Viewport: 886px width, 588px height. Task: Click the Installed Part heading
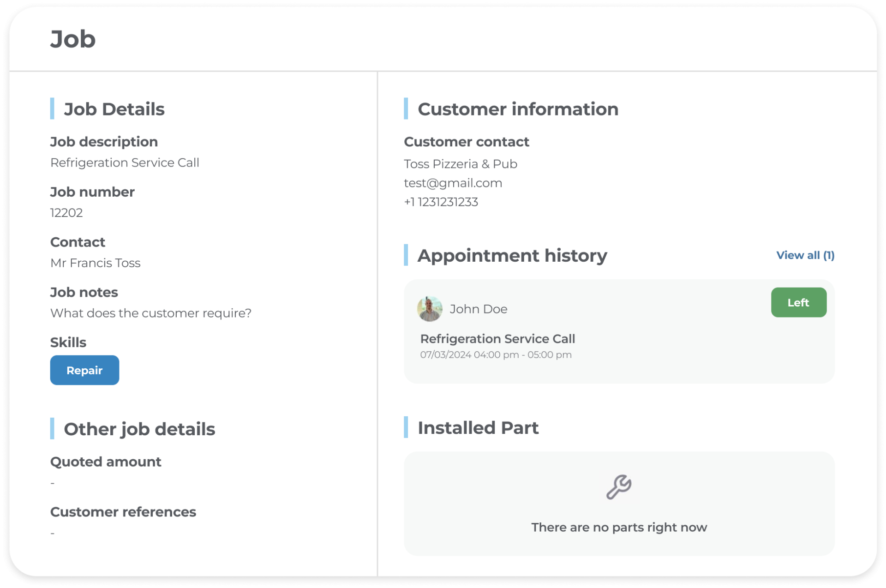tap(478, 428)
